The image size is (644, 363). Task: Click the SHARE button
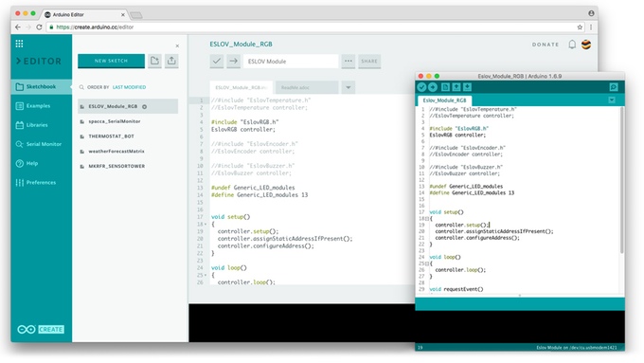[x=368, y=62]
